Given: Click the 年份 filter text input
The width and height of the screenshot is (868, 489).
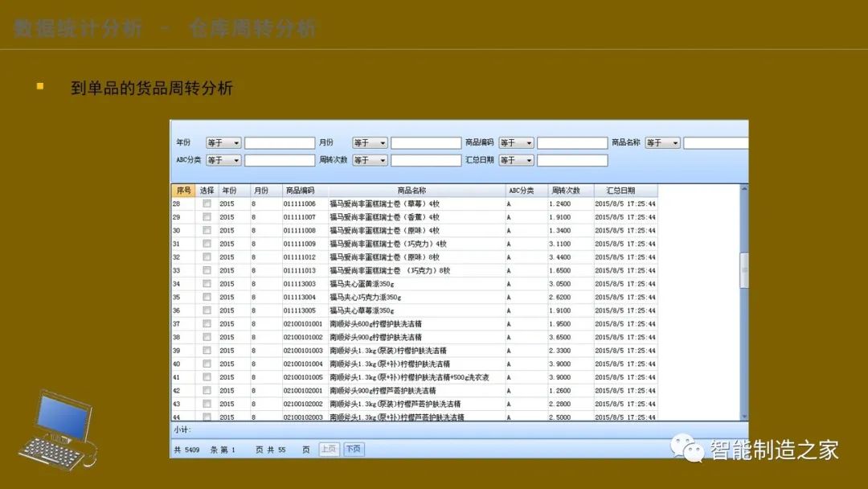Looking at the screenshot, I should point(280,142).
